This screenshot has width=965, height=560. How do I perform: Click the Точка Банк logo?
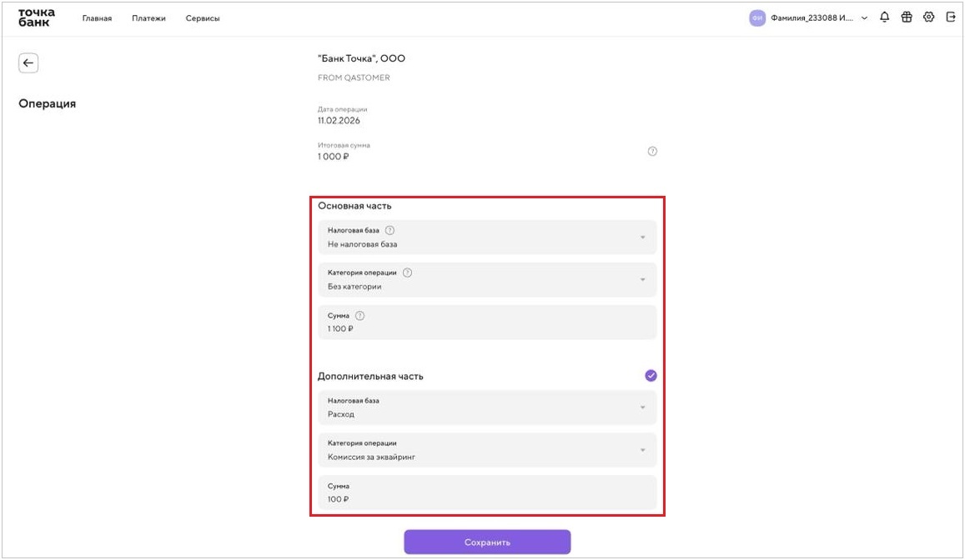(x=36, y=17)
